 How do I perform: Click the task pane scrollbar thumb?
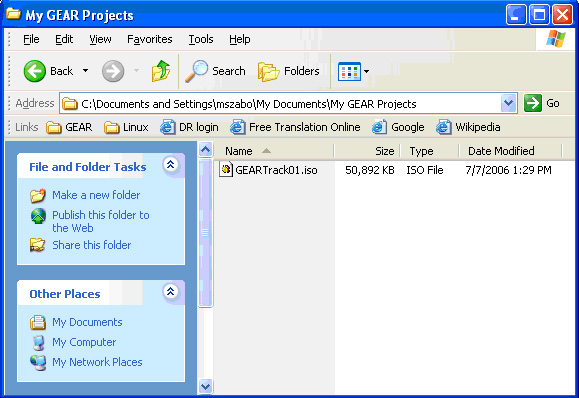[x=205, y=233]
